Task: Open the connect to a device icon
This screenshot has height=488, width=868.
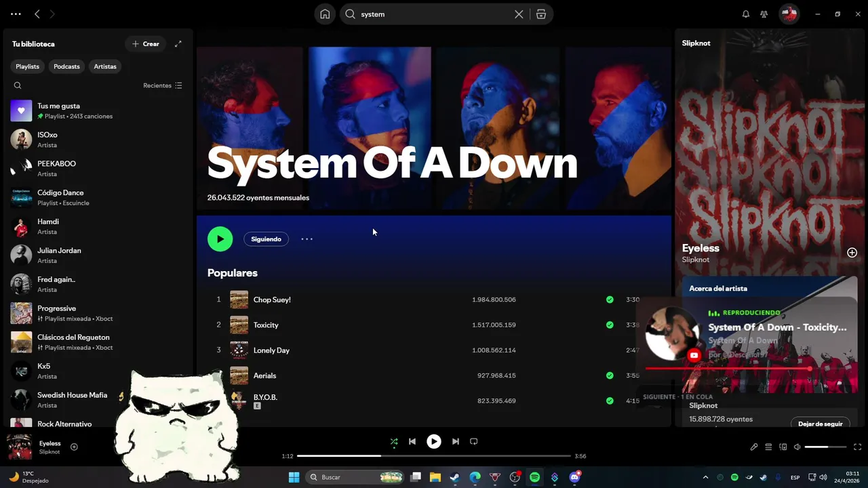Action: click(x=783, y=447)
